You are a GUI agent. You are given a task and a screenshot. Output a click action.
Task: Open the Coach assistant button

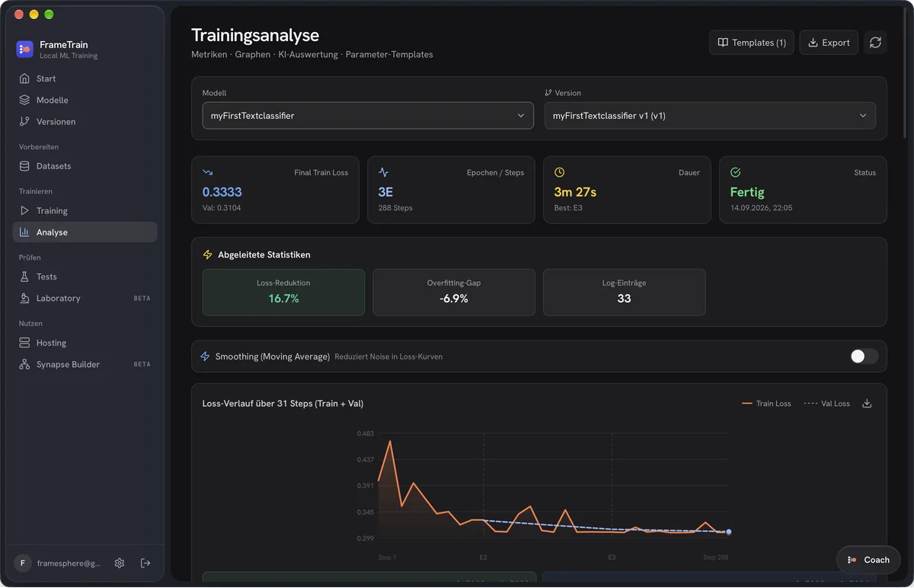868,560
